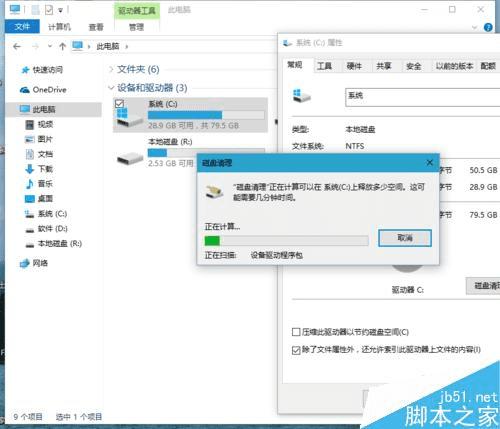Click the 本地磁盘 type value

pyautogui.click(x=360, y=129)
